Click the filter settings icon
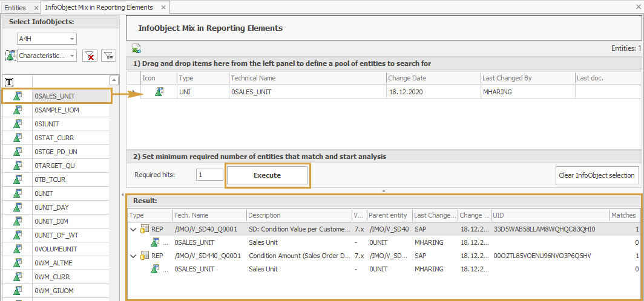The image size is (644, 301). pos(108,56)
